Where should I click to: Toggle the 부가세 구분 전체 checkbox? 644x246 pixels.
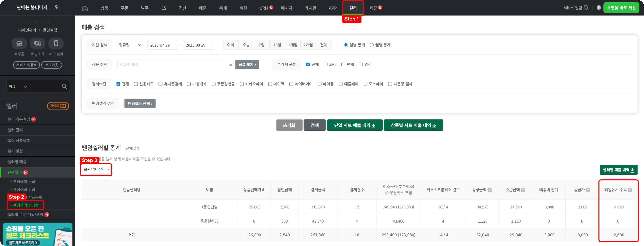click(x=308, y=64)
